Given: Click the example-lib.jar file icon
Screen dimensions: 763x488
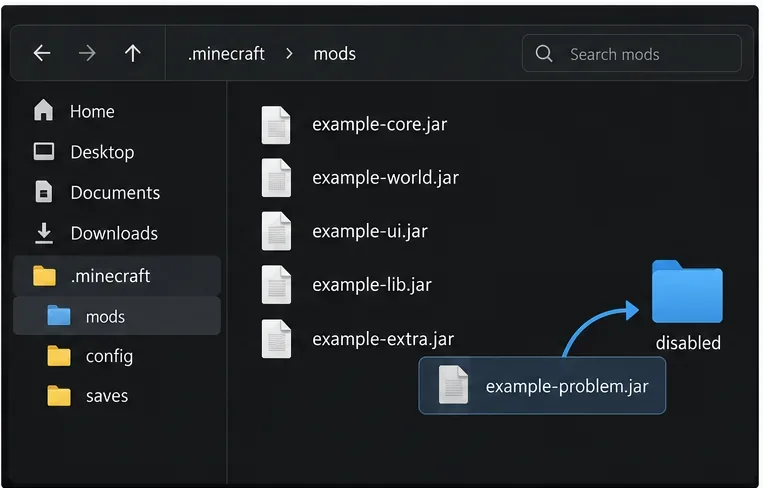Looking at the screenshot, I should (276, 285).
